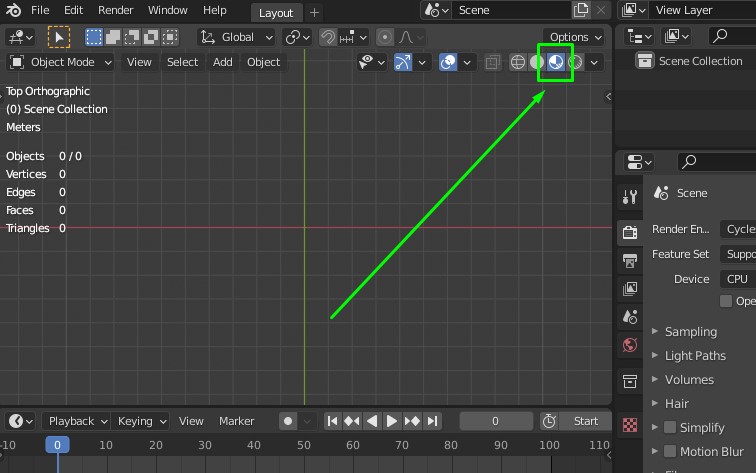
Task: Toggle snapping magnet icon
Action: 328,37
